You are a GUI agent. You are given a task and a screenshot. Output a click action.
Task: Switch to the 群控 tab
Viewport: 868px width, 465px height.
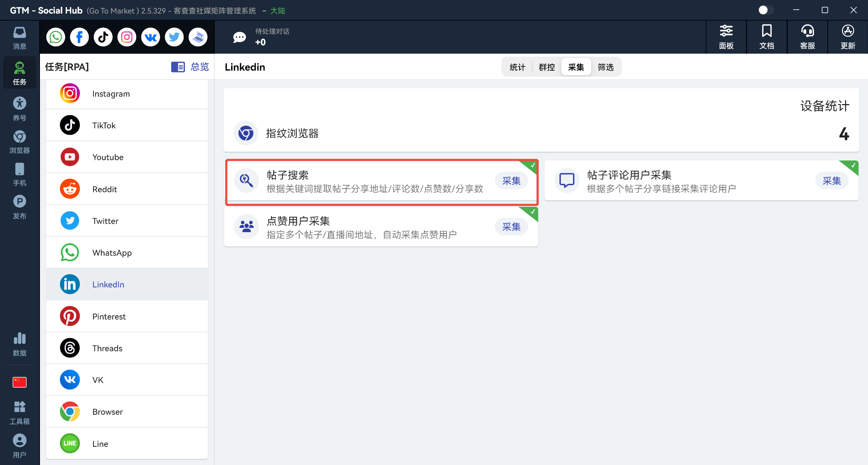click(547, 67)
